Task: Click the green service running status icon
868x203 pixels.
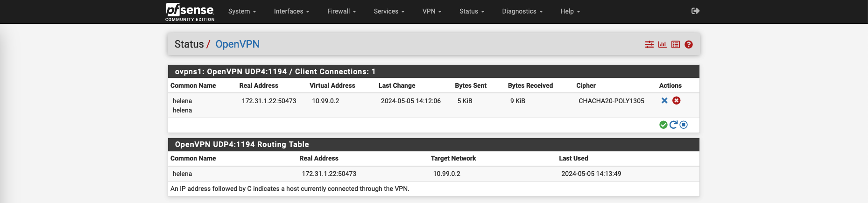Action: 663,125
